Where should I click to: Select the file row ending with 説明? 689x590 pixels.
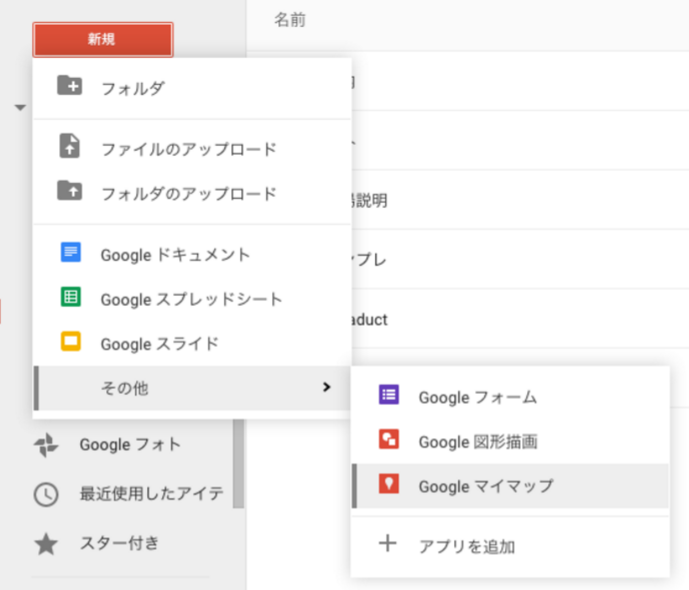(x=520, y=200)
